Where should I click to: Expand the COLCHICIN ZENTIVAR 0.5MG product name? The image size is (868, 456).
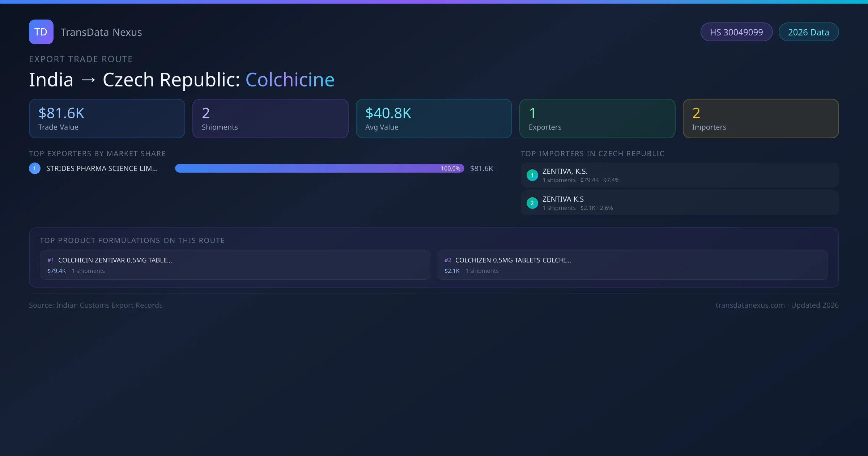pos(115,260)
